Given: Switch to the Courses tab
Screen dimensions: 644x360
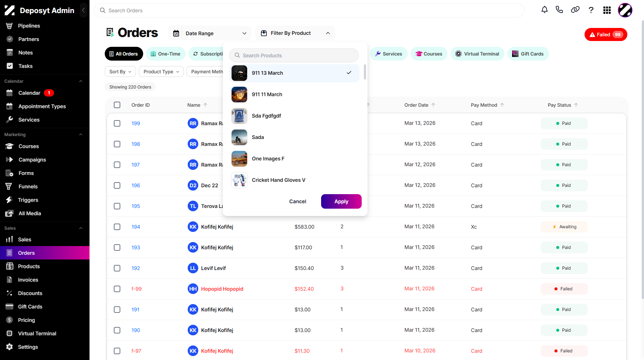Looking at the screenshot, I should (429, 54).
